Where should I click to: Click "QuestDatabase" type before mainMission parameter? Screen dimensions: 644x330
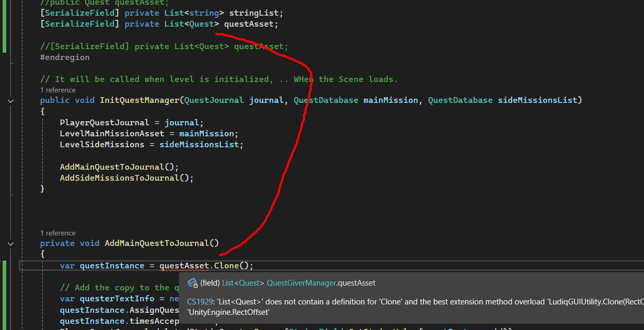(x=326, y=100)
